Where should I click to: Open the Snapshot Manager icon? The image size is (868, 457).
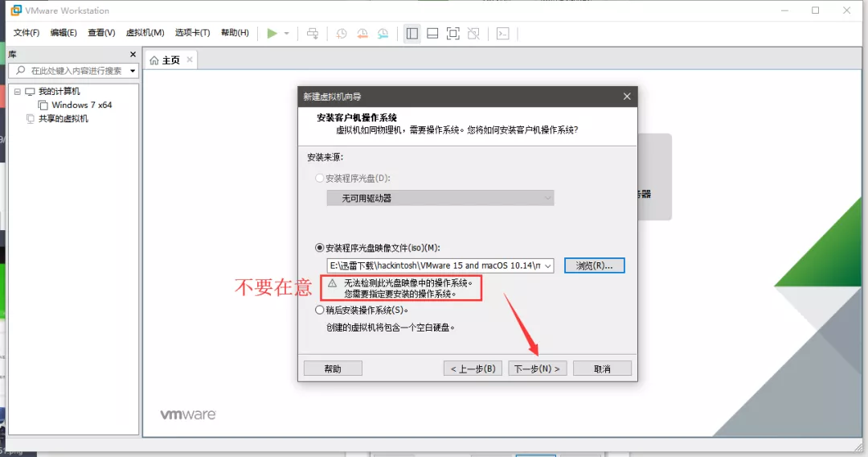click(x=383, y=33)
